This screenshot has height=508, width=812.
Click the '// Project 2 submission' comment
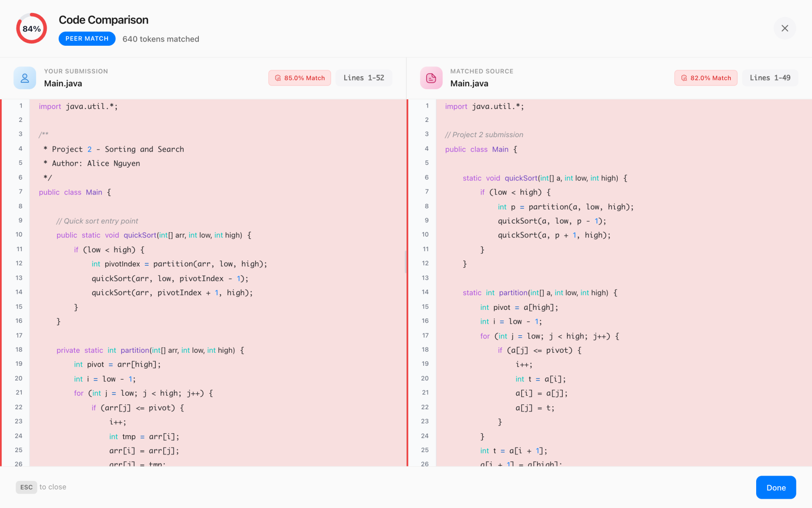coord(484,134)
